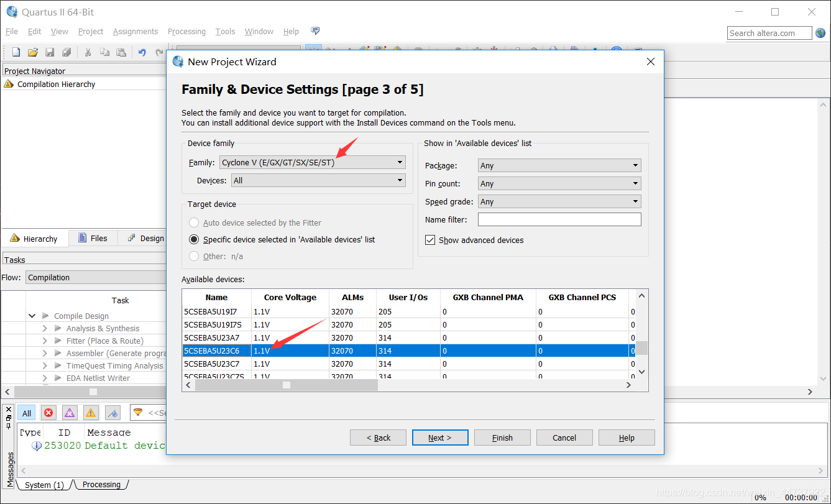Click the Next > button

(x=440, y=438)
